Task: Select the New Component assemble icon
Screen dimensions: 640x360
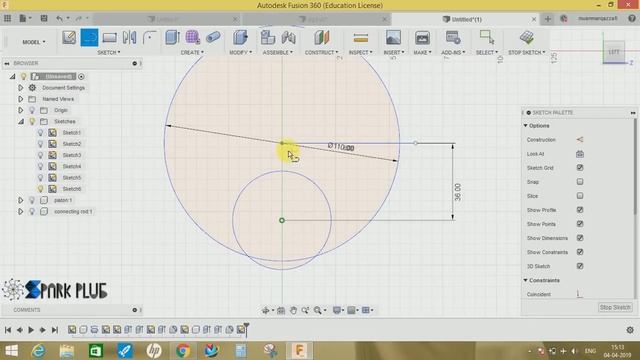Action: (x=268, y=38)
